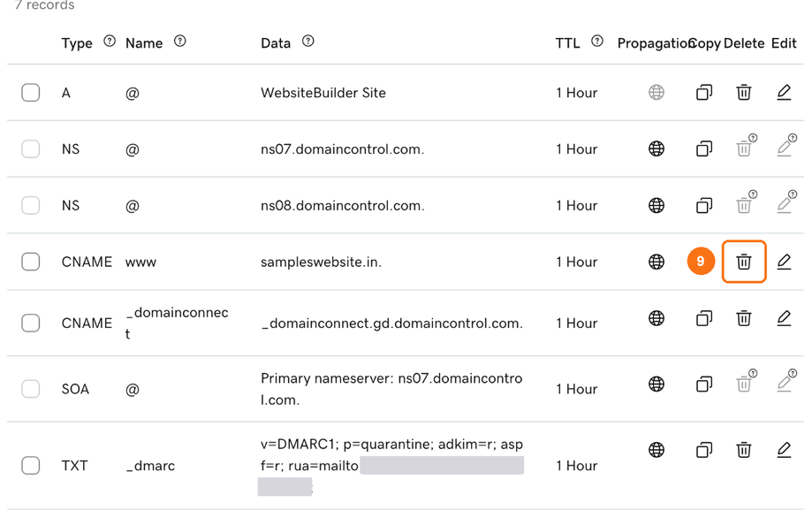Click the '_domainconnect.gd.domaincontrol.com.' data cell
This screenshot has height=525, width=812.
point(392,323)
